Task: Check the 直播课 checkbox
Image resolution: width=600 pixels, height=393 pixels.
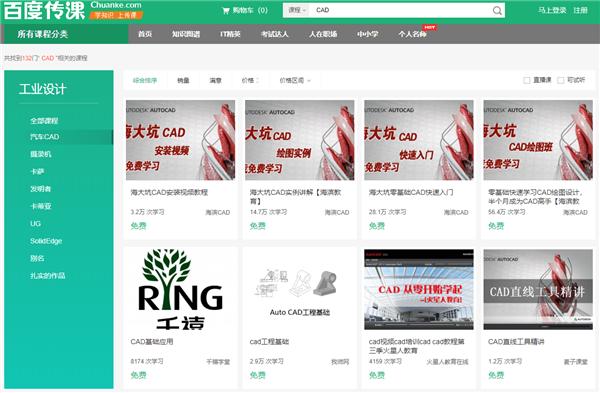Action: 527,80
